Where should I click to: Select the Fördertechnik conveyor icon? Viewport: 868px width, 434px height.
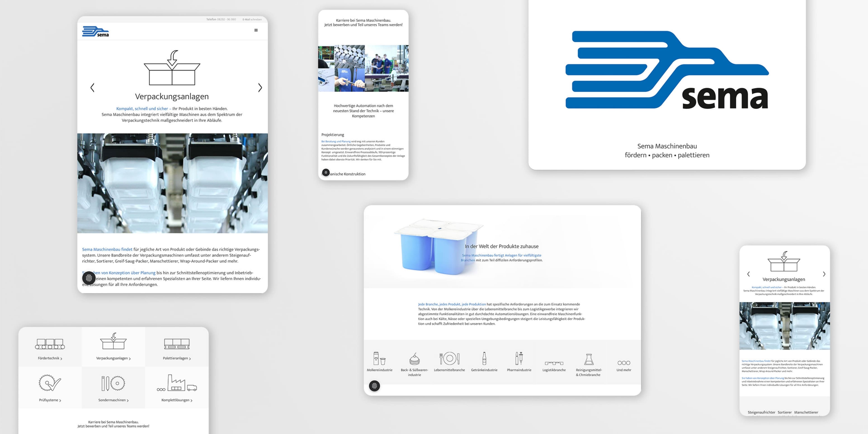(50, 344)
